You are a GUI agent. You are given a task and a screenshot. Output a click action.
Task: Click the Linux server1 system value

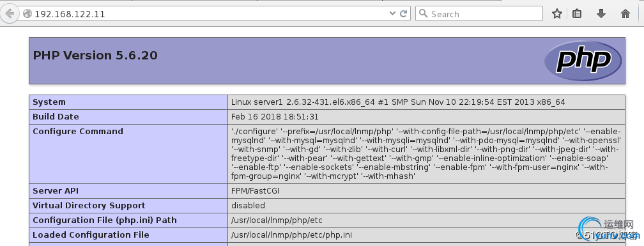click(x=398, y=102)
